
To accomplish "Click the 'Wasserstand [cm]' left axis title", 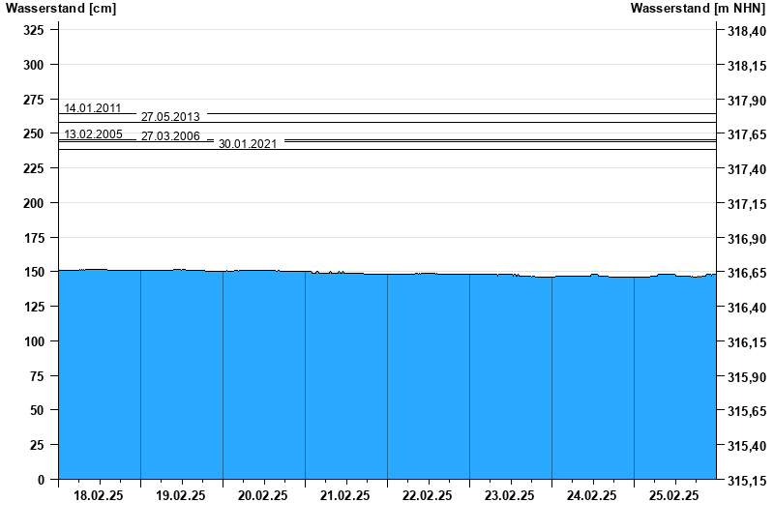I will point(61,9).
